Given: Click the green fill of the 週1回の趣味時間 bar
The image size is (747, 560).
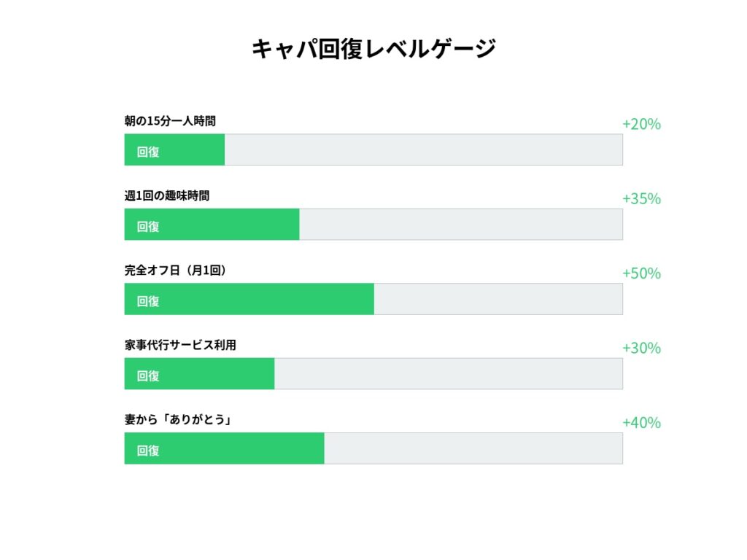Looking at the screenshot, I should click(x=212, y=225).
